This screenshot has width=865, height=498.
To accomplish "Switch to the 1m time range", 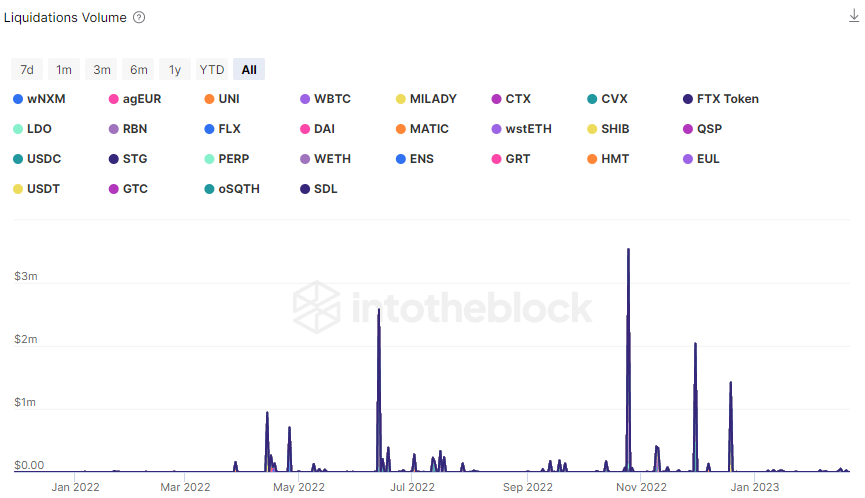I will (64, 69).
